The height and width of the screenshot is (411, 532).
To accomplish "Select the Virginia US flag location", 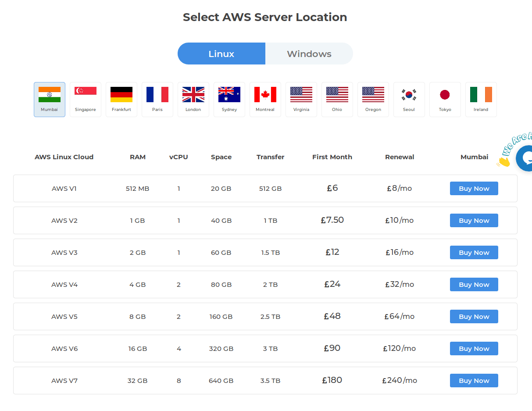I will pyautogui.click(x=301, y=100).
